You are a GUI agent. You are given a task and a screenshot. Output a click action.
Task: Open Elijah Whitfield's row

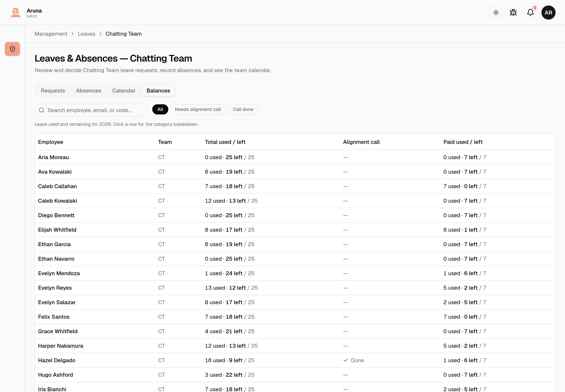[295, 230]
